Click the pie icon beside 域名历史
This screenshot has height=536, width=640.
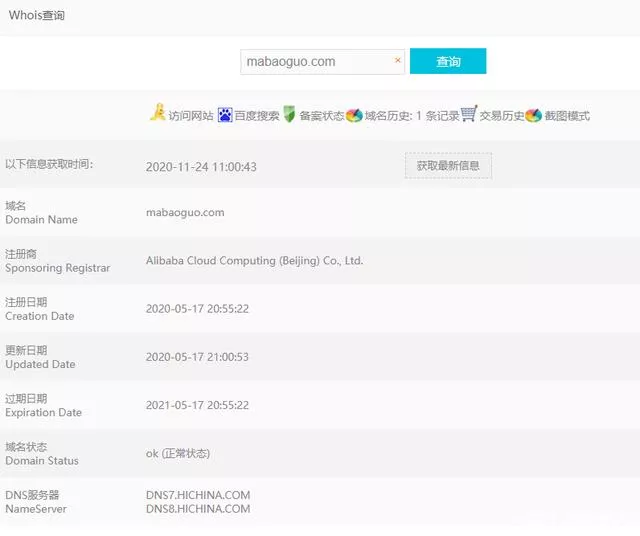coord(353,115)
